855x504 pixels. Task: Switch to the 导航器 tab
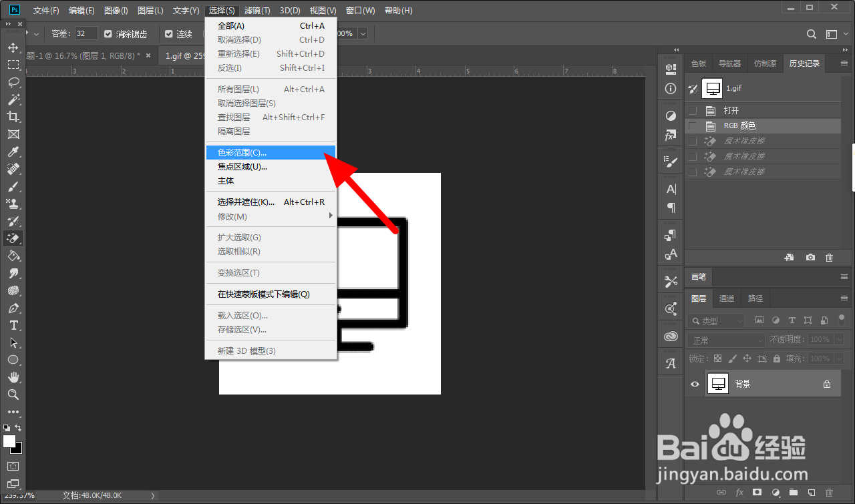tap(729, 63)
